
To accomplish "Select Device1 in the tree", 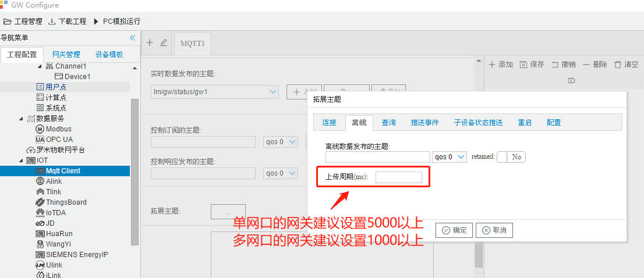I will click(73, 77).
